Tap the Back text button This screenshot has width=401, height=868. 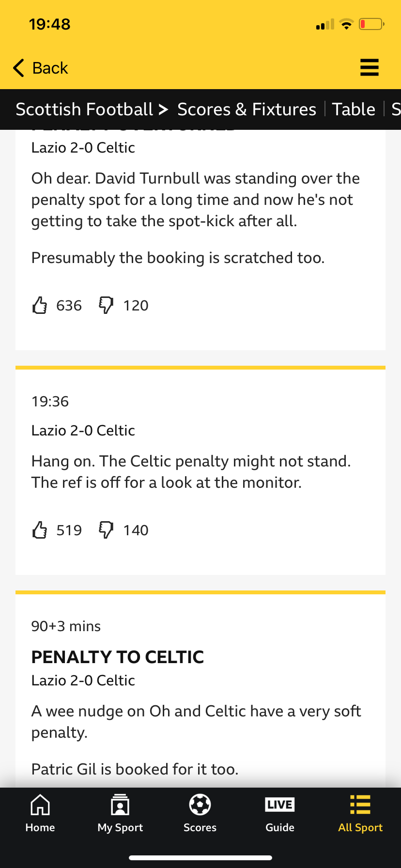[x=50, y=68]
